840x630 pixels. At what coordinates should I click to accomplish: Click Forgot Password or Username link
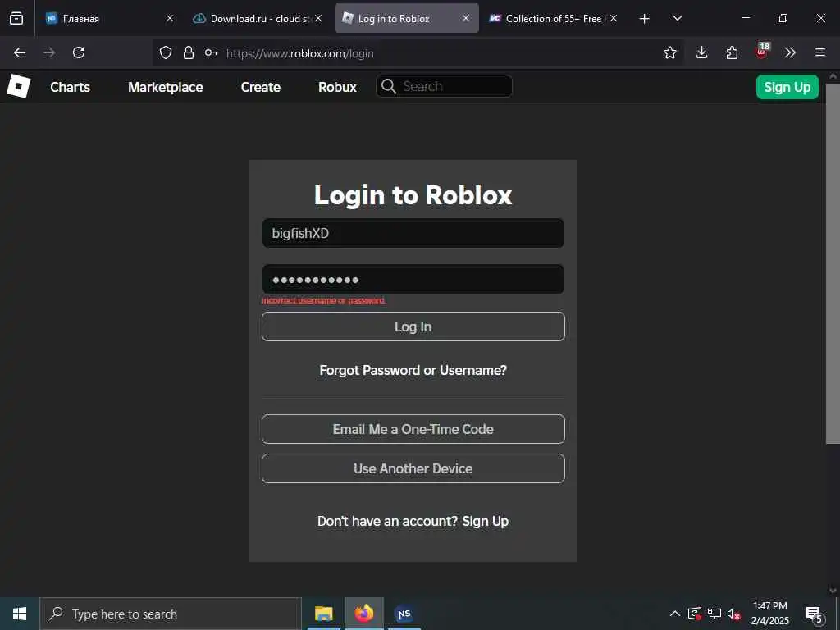tap(413, 370)
